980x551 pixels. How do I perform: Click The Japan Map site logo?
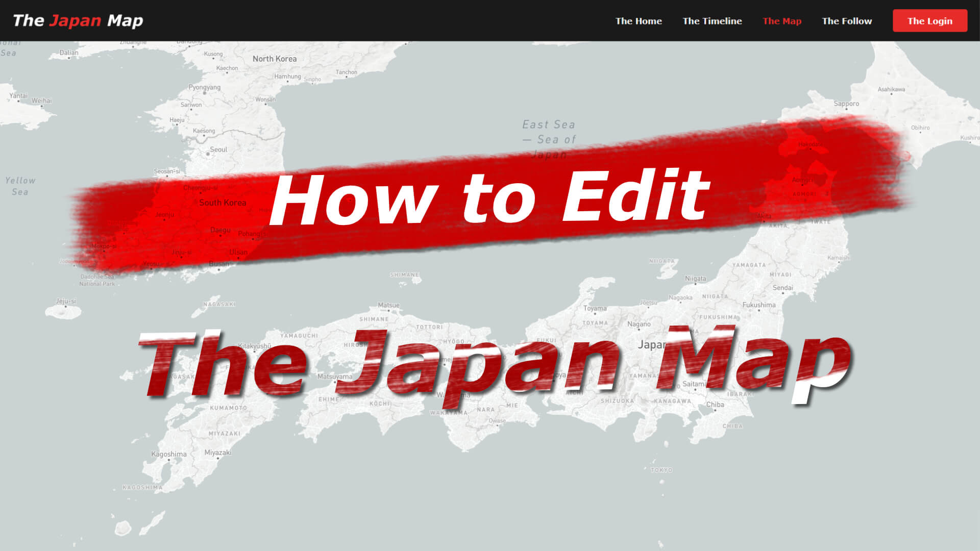click(x=78, y=20)
